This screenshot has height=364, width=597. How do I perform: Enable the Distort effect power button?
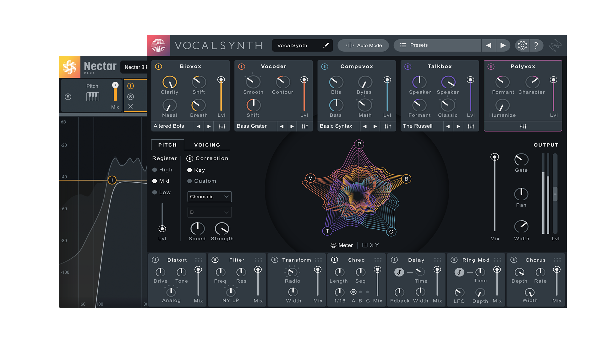[x=155, y=260]
